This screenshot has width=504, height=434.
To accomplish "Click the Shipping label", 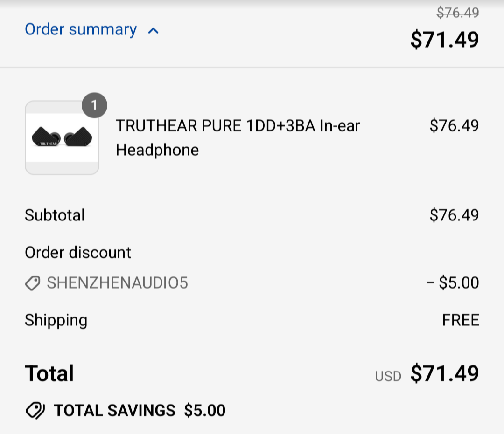I will tap(56, 320).
